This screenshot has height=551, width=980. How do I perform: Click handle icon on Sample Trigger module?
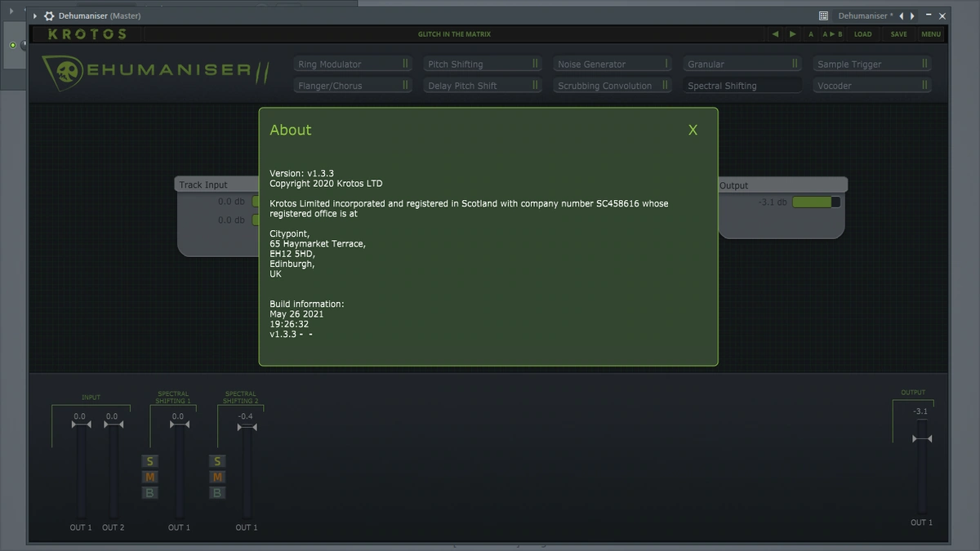point(924,64)
